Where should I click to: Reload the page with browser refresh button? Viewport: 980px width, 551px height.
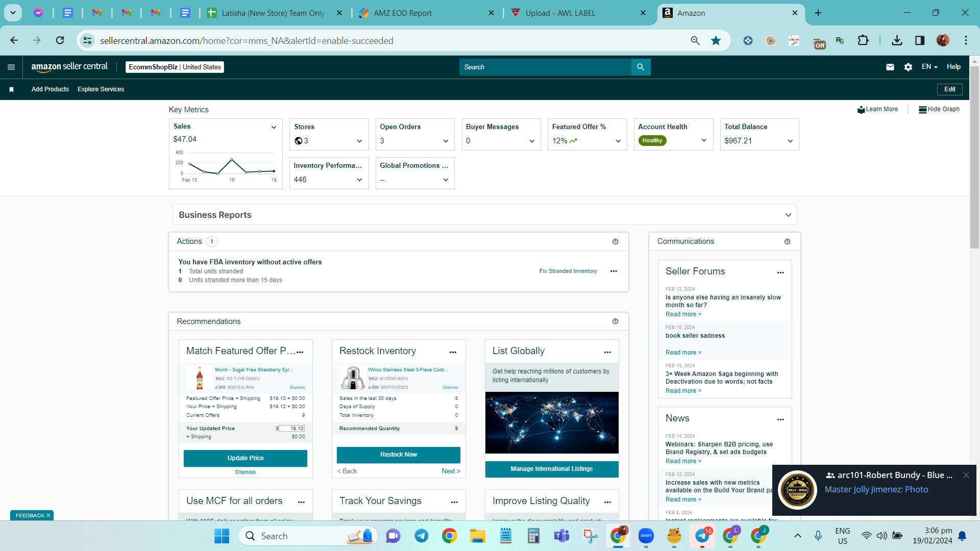(60, 40)
